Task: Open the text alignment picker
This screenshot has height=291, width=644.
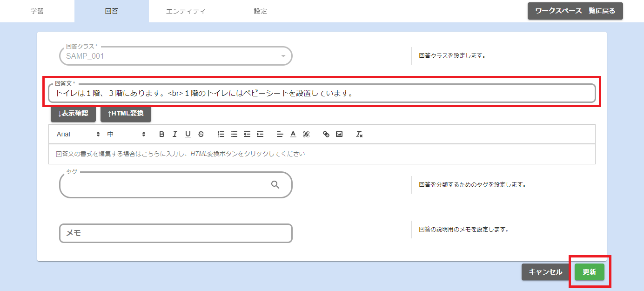Action: [280, 134]
